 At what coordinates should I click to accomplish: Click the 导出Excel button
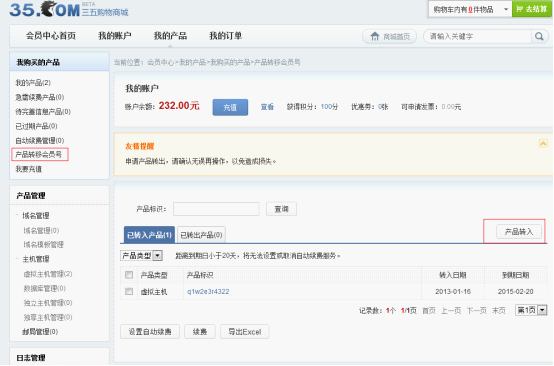click(x=244, y=332)
